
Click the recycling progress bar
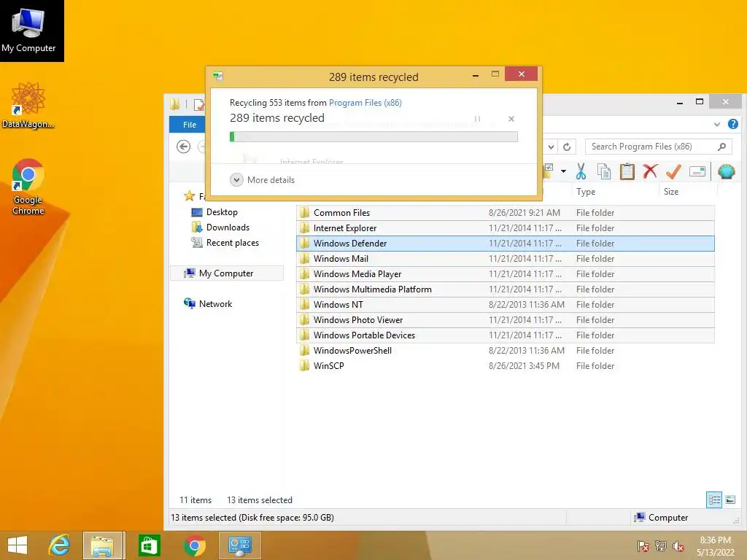click(373, 136)
